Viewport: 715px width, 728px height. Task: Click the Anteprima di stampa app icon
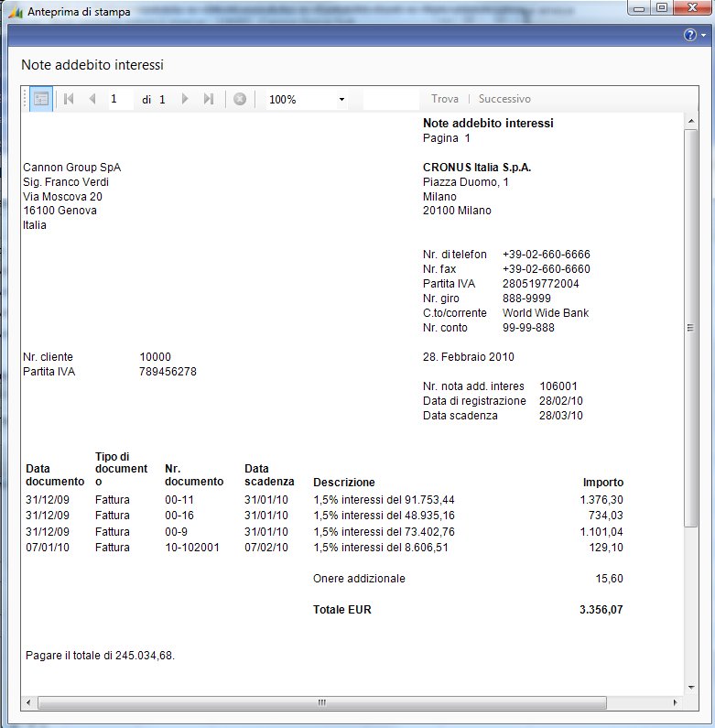[x=16, y=12]
